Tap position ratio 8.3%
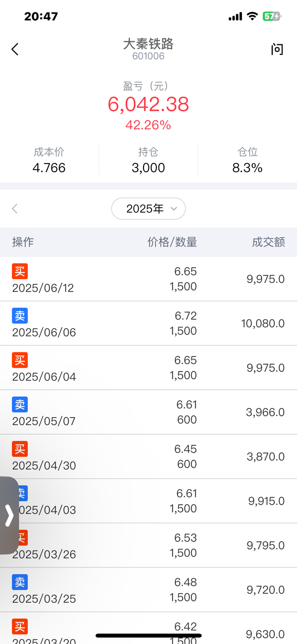 pos(247,168)
